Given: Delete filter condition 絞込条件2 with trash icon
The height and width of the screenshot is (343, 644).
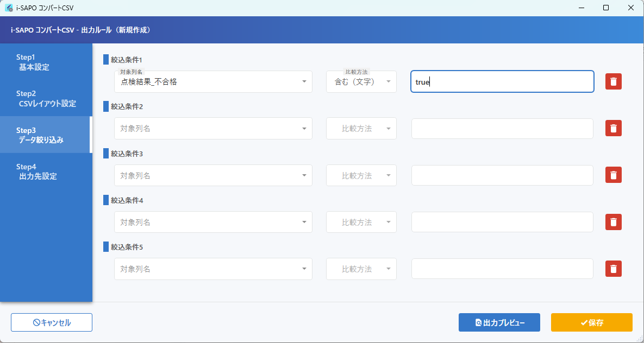Looking at the screenshot, I should click(613, 129).
